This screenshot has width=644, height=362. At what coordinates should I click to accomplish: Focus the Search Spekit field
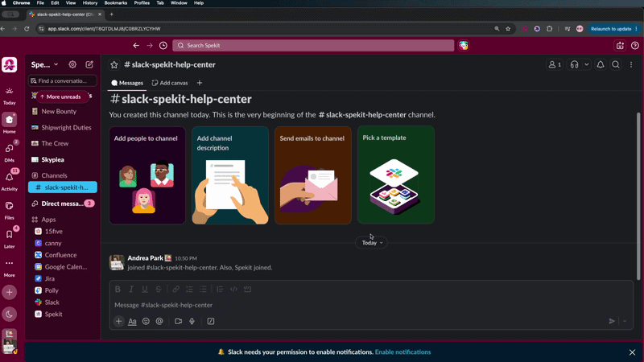pos(313,46)
